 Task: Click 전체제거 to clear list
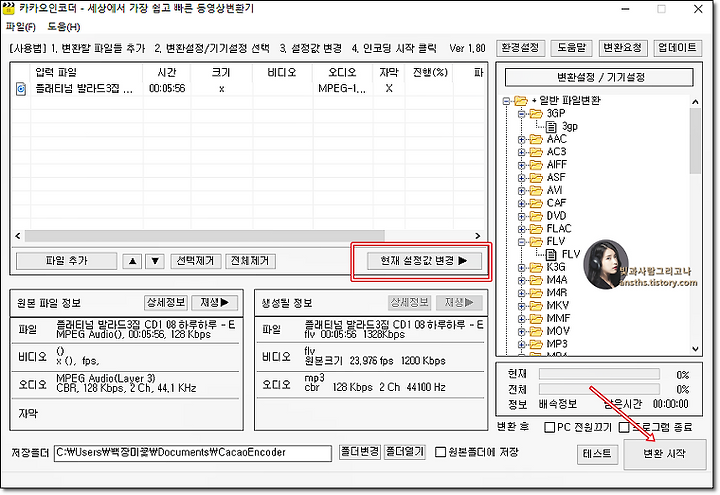(250, 261)
